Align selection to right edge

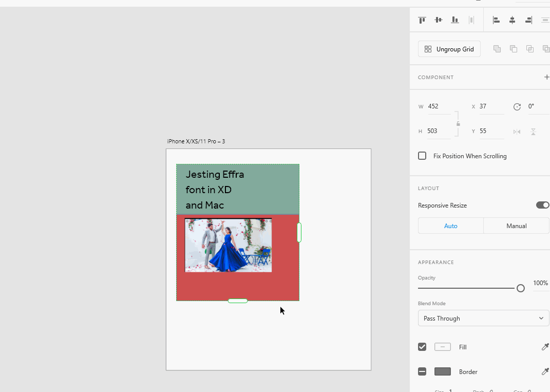click(528, 20)
